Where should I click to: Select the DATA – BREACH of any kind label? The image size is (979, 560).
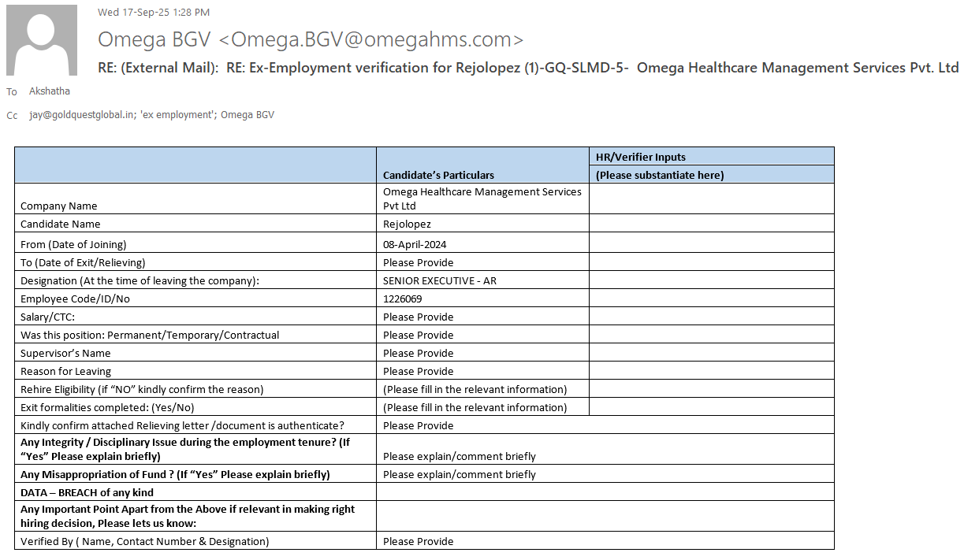[87, 492]
